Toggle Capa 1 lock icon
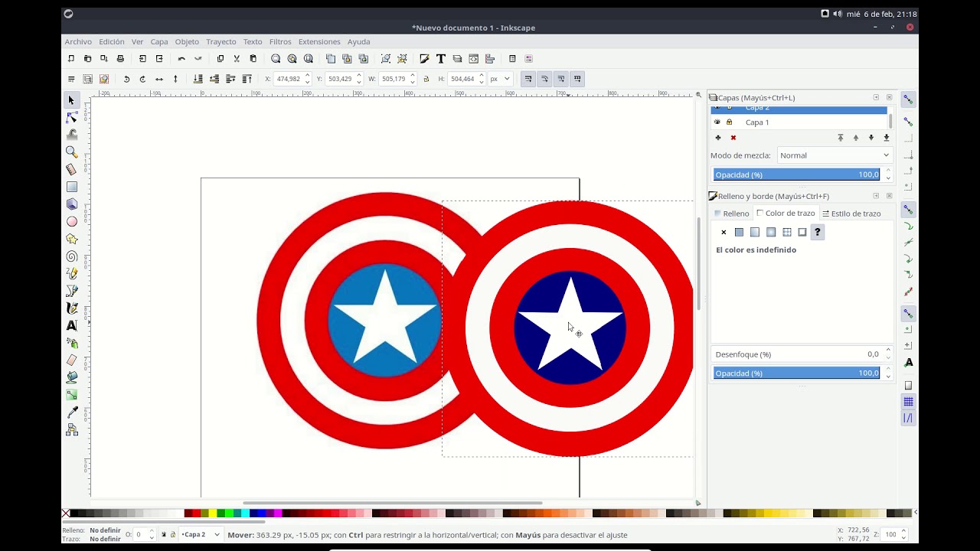This screenshot has width=980, height=551. (729, 122)
